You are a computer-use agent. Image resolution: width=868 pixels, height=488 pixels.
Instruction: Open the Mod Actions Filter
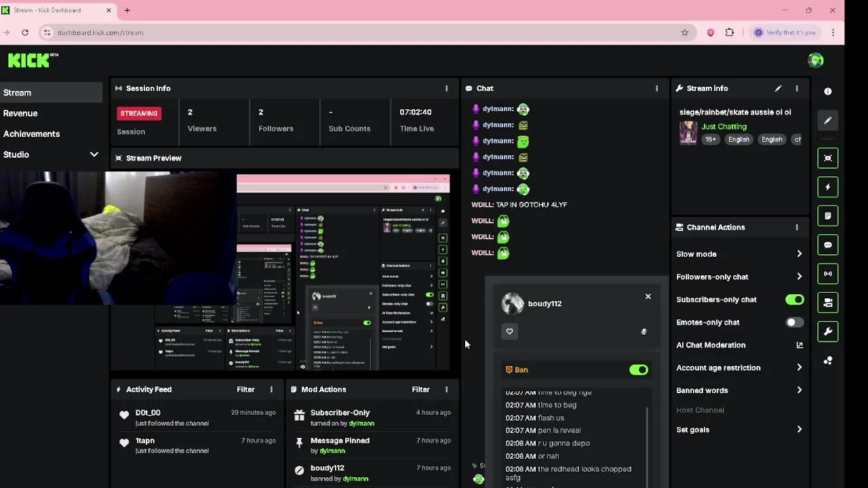[420, 390]
